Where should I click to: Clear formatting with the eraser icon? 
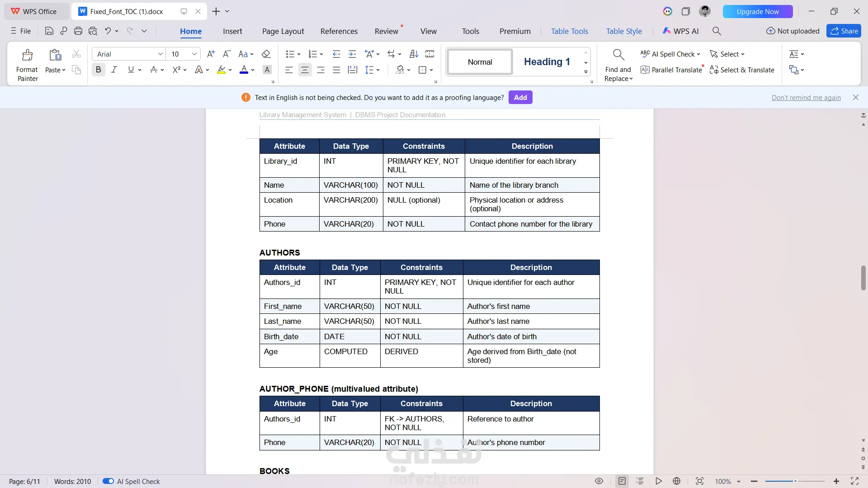point(266,54)
